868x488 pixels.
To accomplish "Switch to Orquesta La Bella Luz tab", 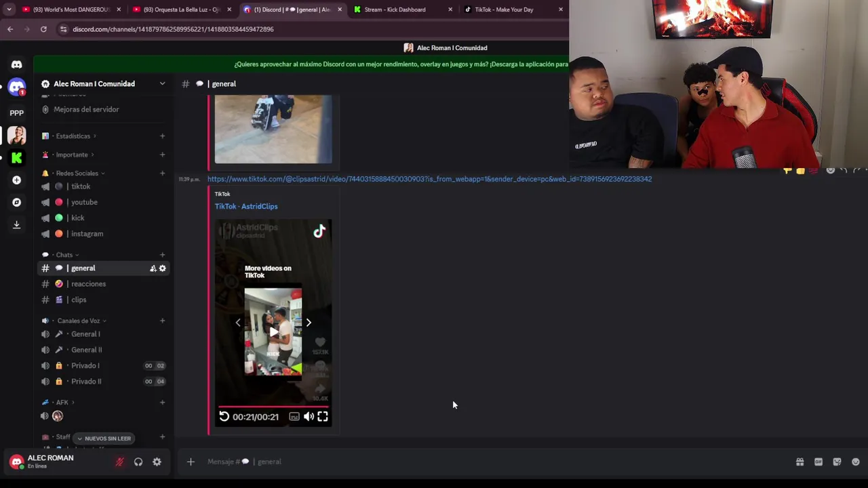I will coord(182,9).
